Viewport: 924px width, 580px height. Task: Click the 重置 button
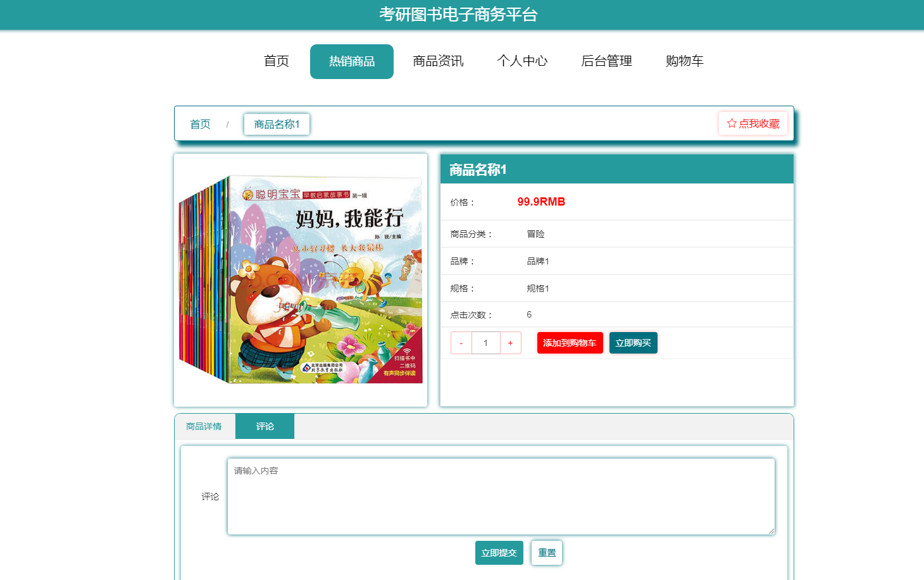(547, 553)
